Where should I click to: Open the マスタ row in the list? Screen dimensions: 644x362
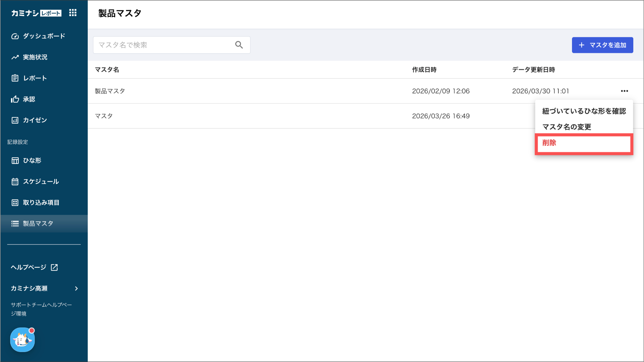pyautogui.click(x=365, y=116)
